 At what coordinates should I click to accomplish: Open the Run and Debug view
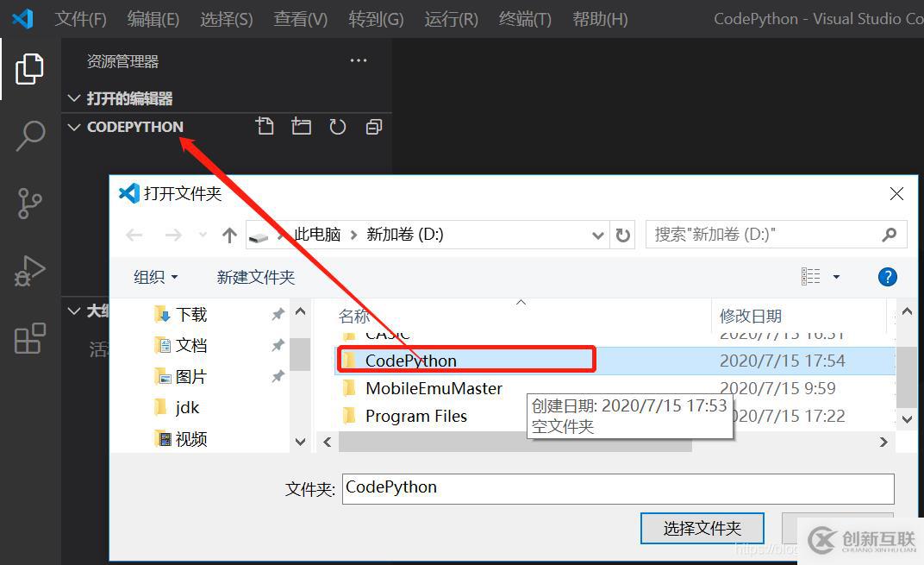point(30,269)
